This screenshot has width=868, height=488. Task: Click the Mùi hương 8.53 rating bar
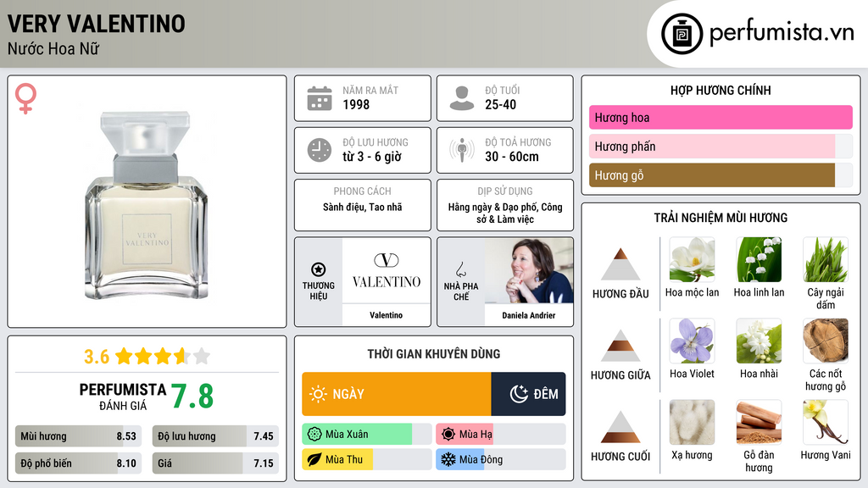coord(78,436)
